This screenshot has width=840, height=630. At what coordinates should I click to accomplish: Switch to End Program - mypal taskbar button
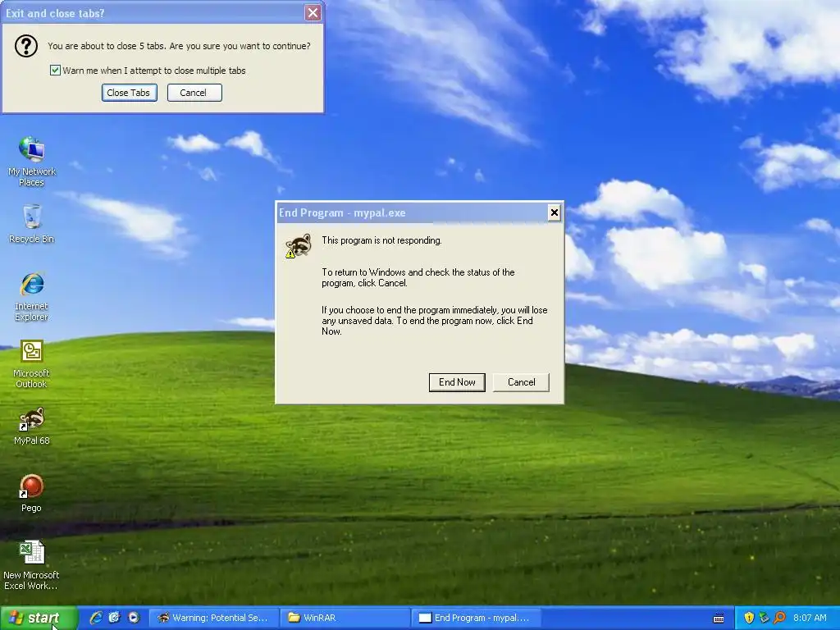477,618
